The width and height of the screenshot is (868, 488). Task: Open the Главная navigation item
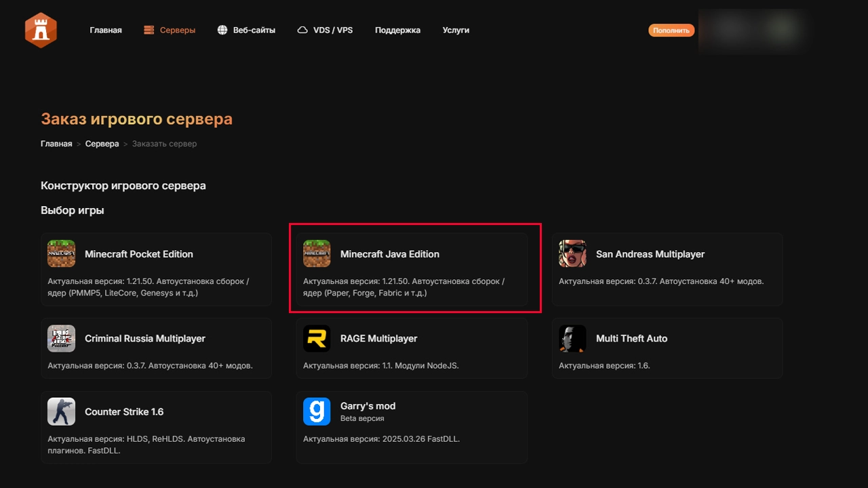coord(106,30)
